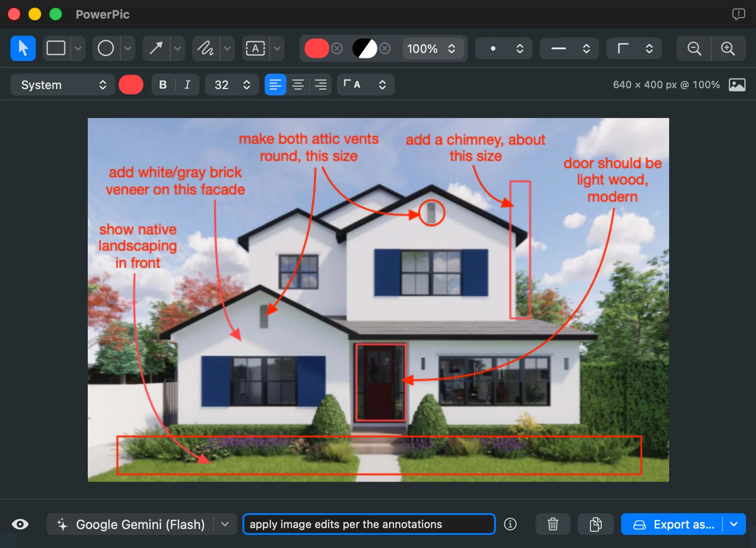Click the Export as... button
Viewport: 756px width, 548px height.
(x=672, y=524)
